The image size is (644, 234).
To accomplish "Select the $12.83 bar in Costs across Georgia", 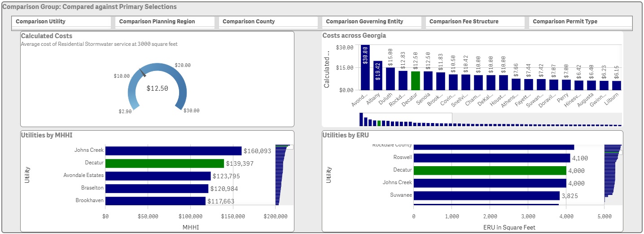I will click(403, 80).
